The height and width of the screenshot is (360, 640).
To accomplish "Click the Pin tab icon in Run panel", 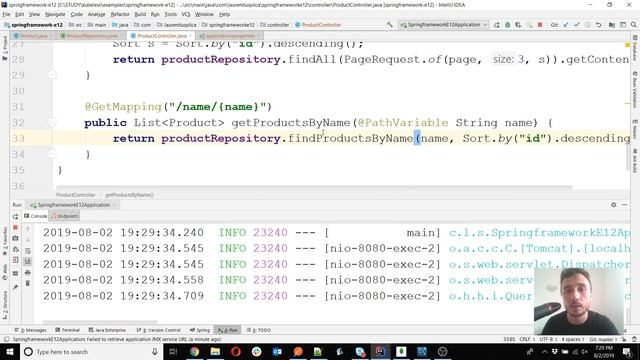I will [16, 287].
